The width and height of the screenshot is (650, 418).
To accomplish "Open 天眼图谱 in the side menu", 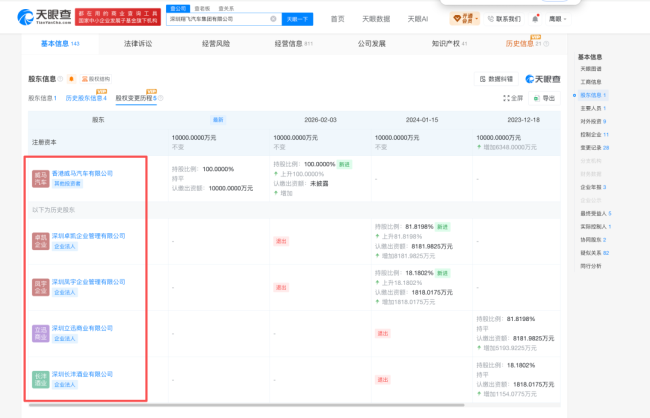I will pyautogui.click(x=591, y=69).
